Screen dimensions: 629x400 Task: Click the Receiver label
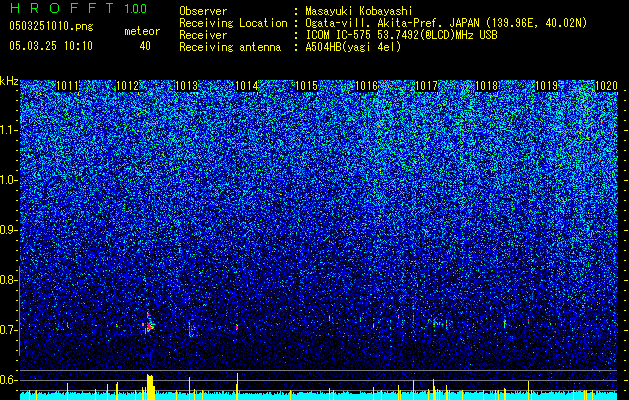tap(203, 35)
